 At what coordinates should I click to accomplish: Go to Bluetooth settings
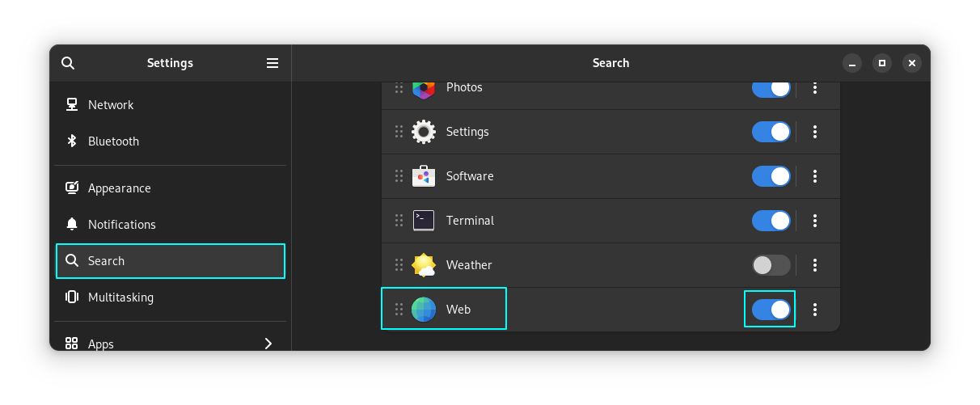click(171, 141)
